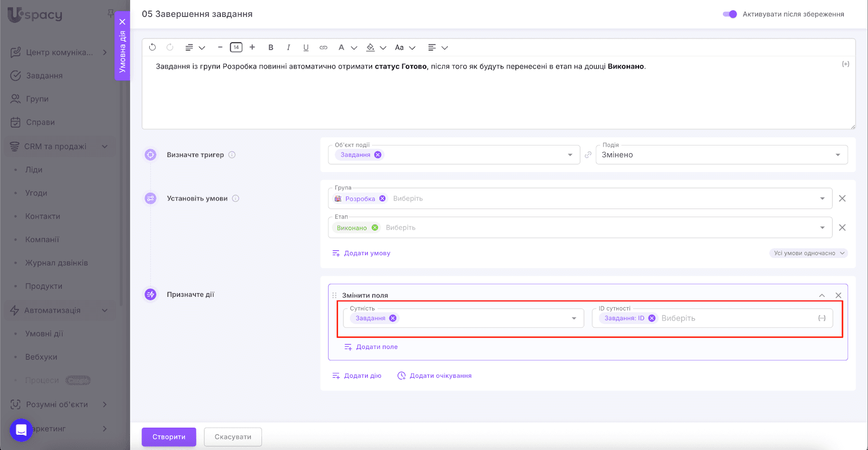
Task: Delete the Етап condition row
Action: tap(842, 227)
